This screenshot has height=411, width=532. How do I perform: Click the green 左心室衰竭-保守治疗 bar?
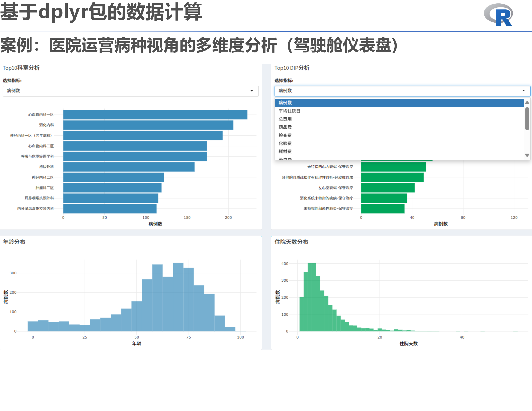click(388, 188)
